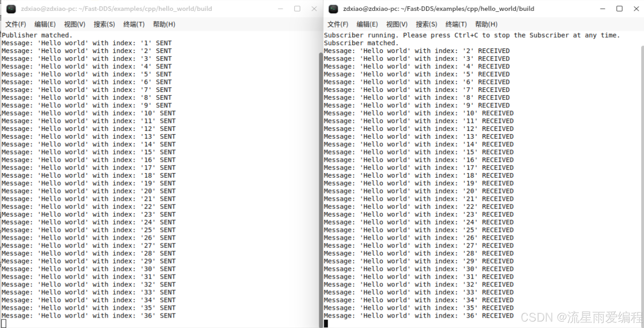Click the index '5' SENT message line
Viewport: 644px width, 328px height.
pyautogui.click(x=87, y=74)
